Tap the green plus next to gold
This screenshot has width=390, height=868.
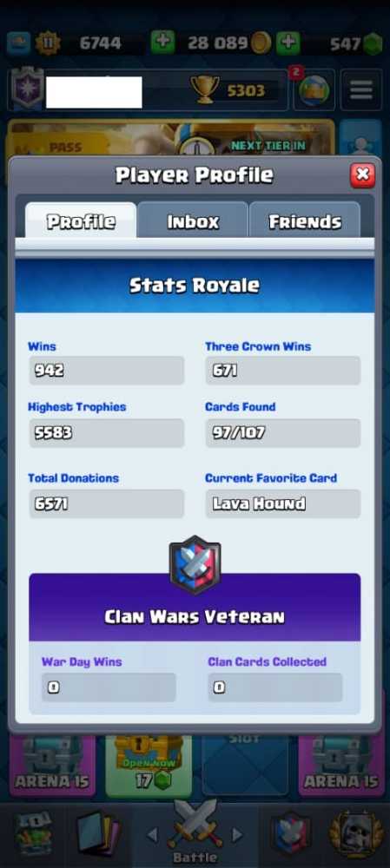[x=162, y=43]
